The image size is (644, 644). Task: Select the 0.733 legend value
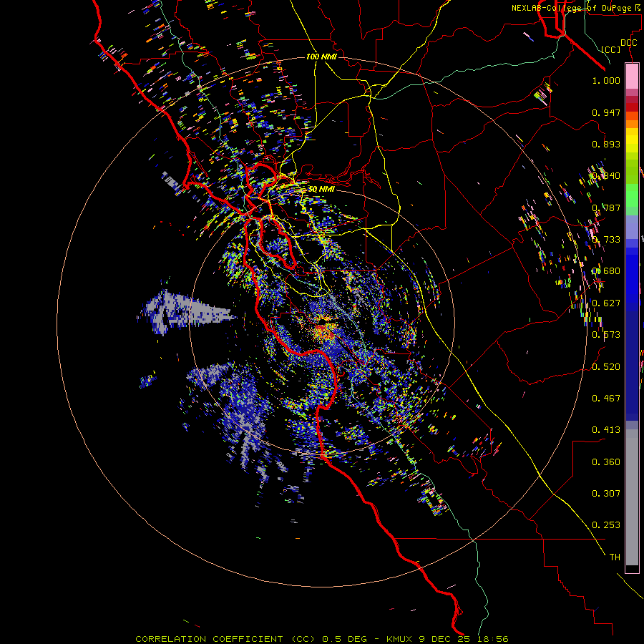(x=606, y=240)
